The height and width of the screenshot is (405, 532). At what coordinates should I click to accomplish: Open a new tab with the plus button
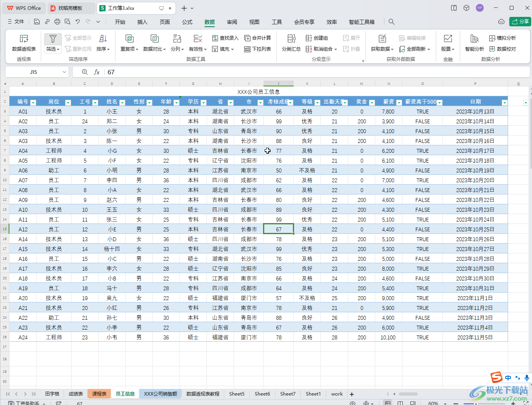point(184,8)
